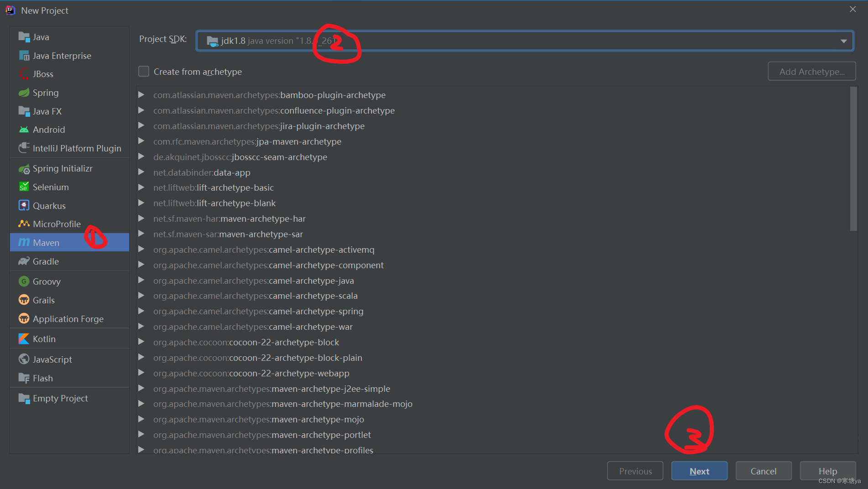The width and height of the screenshot is (868, 489).
Task: Click the IntelliJ IDEA title bar logo
Action: (10, 10)
